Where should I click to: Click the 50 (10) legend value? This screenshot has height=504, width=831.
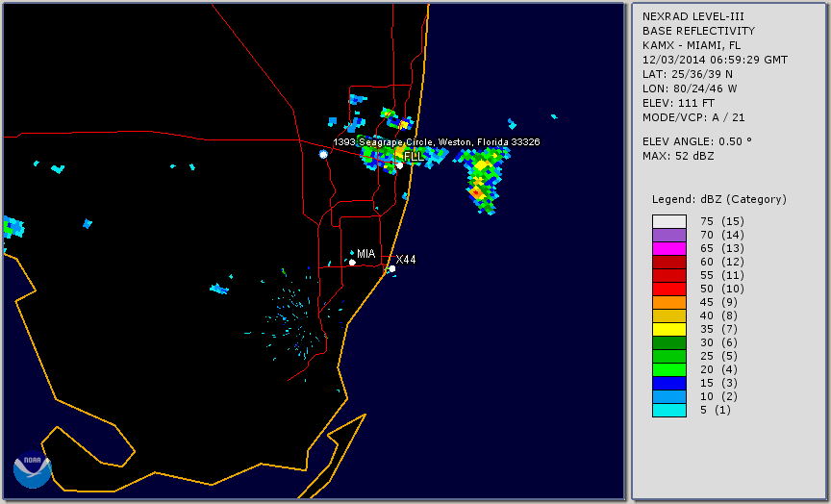pyautogui.click(x=721, y=289)
